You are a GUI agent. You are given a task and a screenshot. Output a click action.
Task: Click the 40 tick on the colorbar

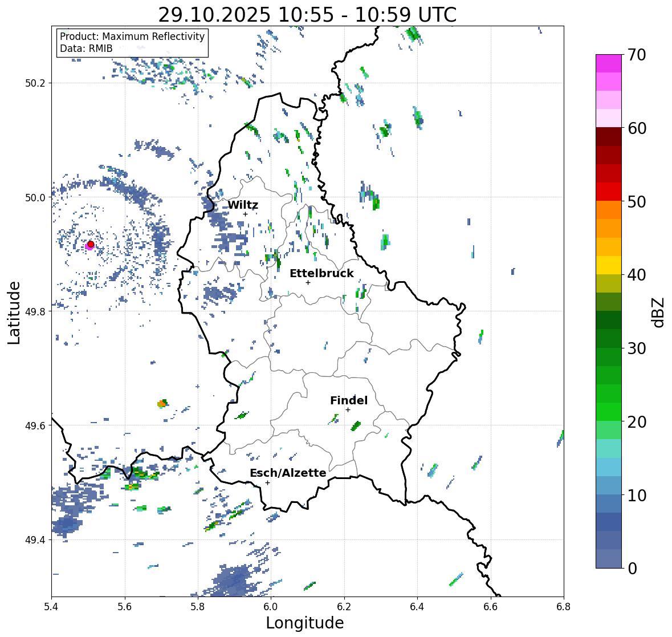637,275
